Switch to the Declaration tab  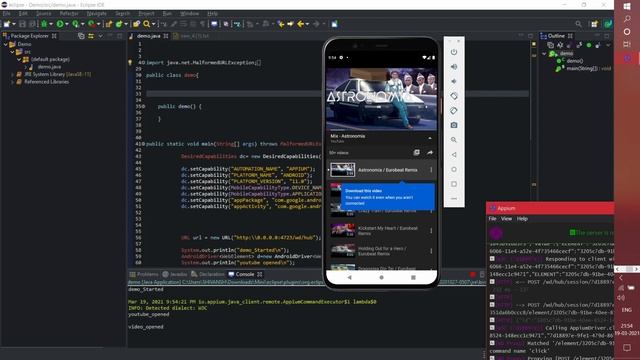(208, 274)
